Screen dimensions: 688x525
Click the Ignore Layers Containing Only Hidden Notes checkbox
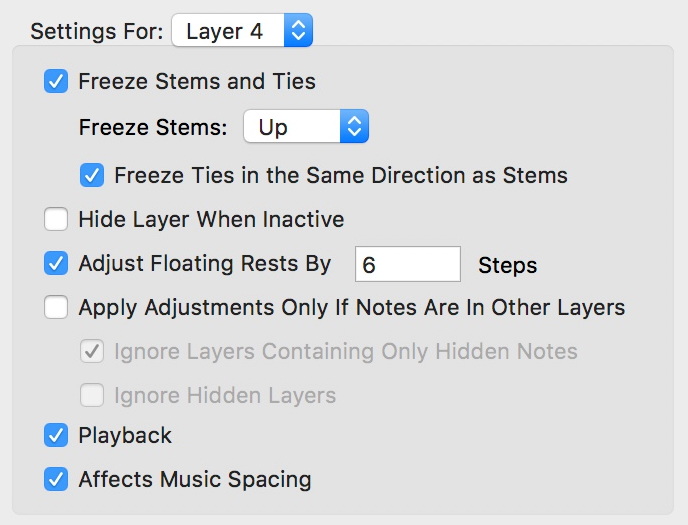(92, 352)
